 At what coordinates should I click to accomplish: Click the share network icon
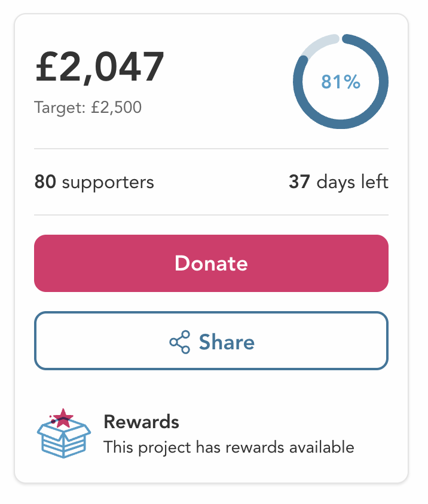[x=179, y=342]
